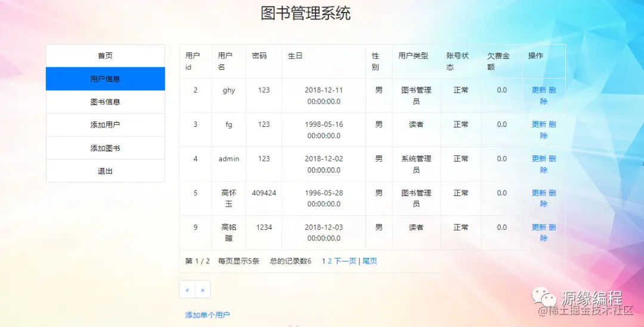Image resolution: width=644 pixels, height=327 pixels.
Task: Go to page 2 link
Action: click(330, 261)
